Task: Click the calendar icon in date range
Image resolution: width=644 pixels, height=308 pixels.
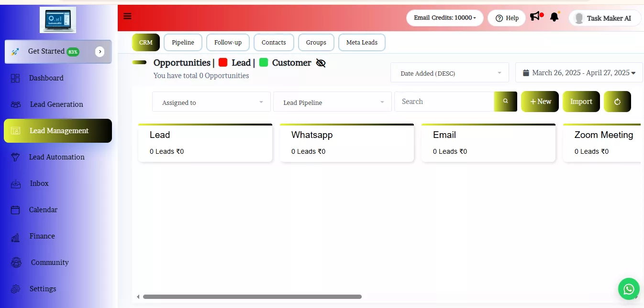Action: coord(526,73)
